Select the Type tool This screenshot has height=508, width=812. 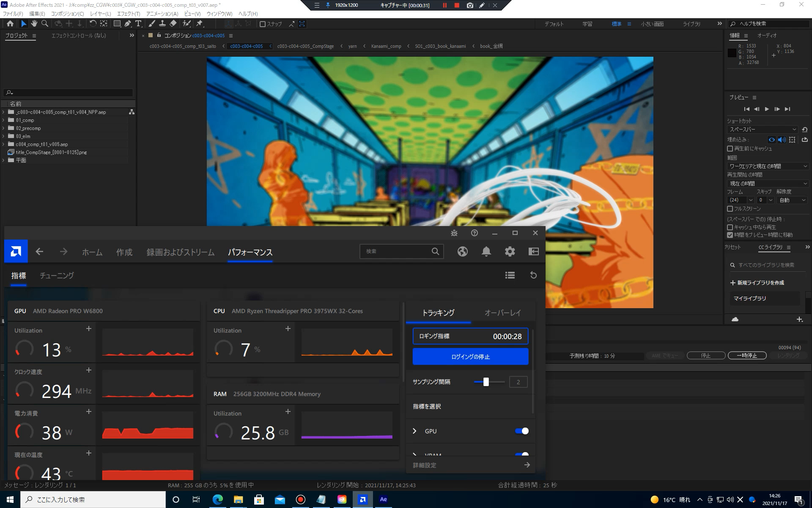138,24
